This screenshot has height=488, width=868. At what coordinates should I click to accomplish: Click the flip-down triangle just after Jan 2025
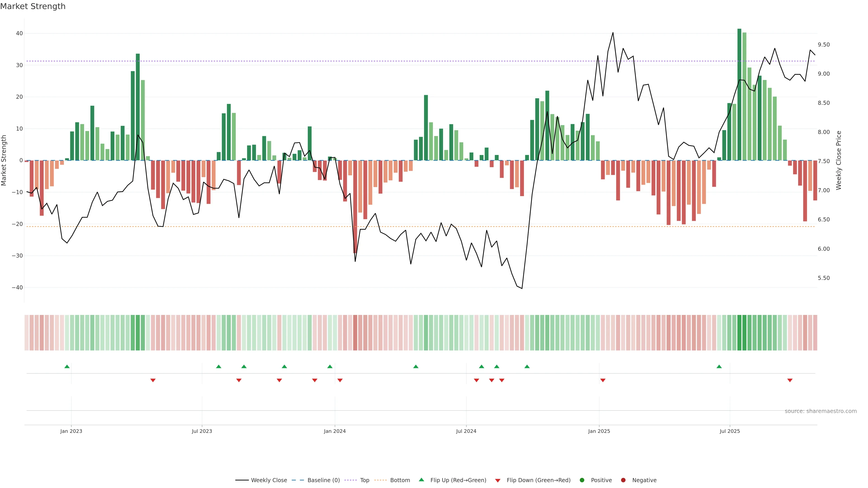click(603, 380)
